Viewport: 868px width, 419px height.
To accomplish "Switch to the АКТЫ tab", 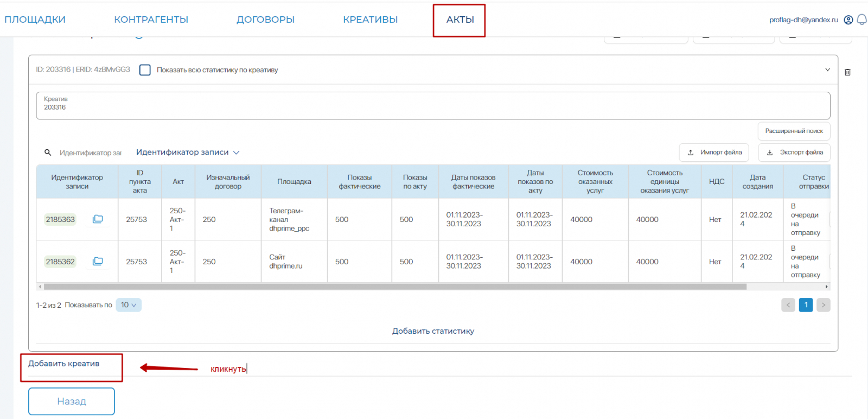I will point(459,20).
